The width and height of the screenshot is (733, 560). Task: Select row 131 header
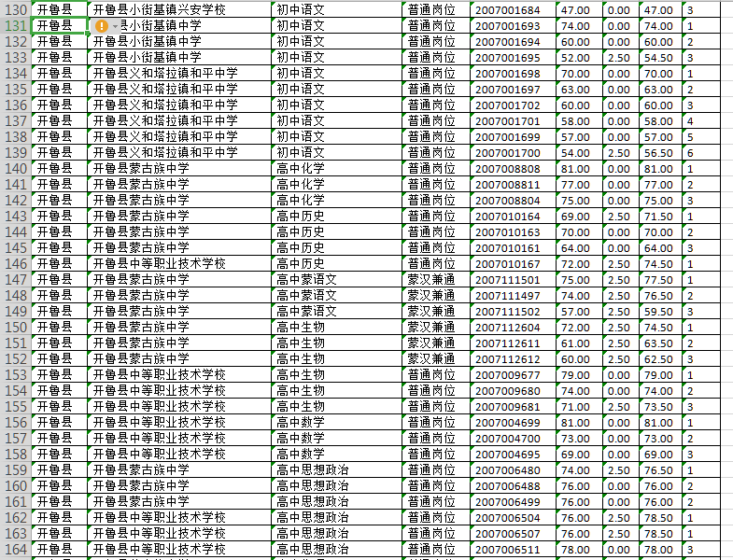tap(15, 26)
